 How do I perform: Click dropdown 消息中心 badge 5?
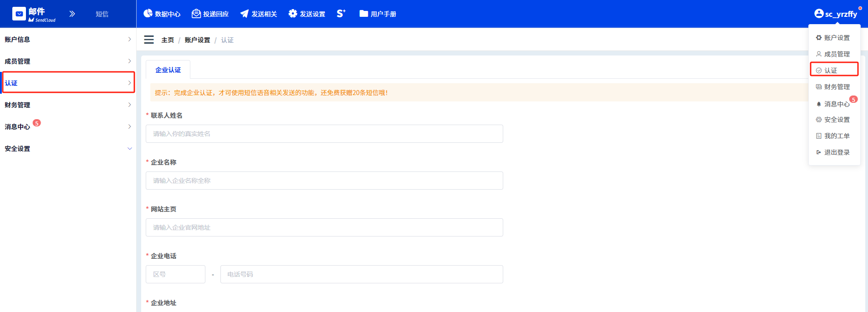[x=853, y=99]
